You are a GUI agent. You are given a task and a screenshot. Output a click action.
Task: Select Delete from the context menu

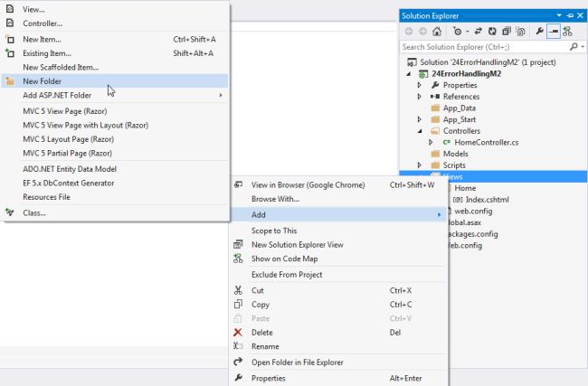[262, 332]
